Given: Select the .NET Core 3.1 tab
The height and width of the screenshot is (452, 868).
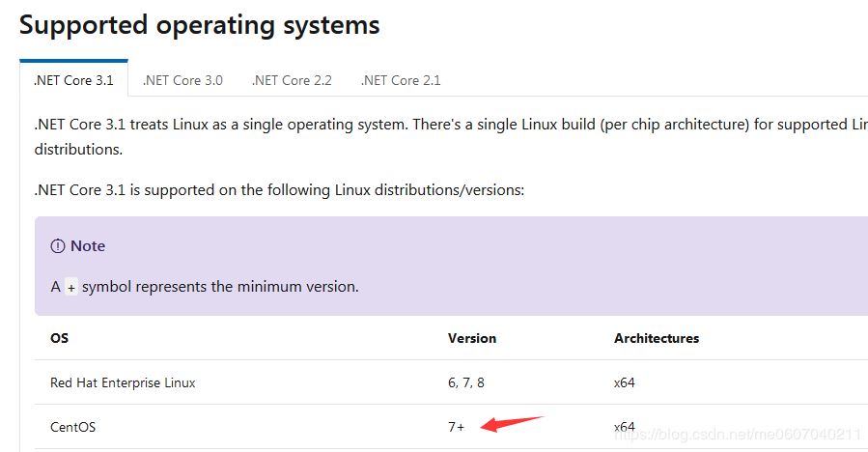Looking at the screenshot, I should coord(73,80).
